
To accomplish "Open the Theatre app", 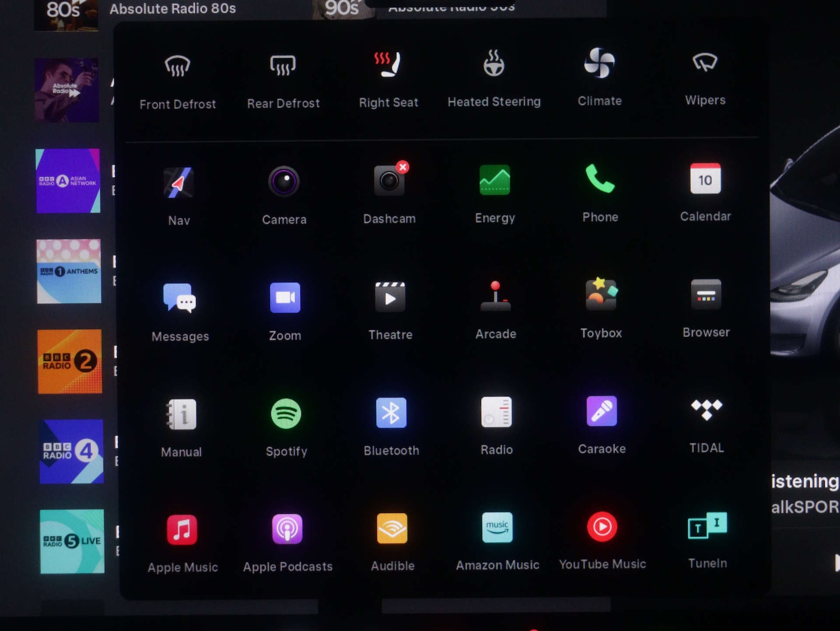I will tap(390, 297).
